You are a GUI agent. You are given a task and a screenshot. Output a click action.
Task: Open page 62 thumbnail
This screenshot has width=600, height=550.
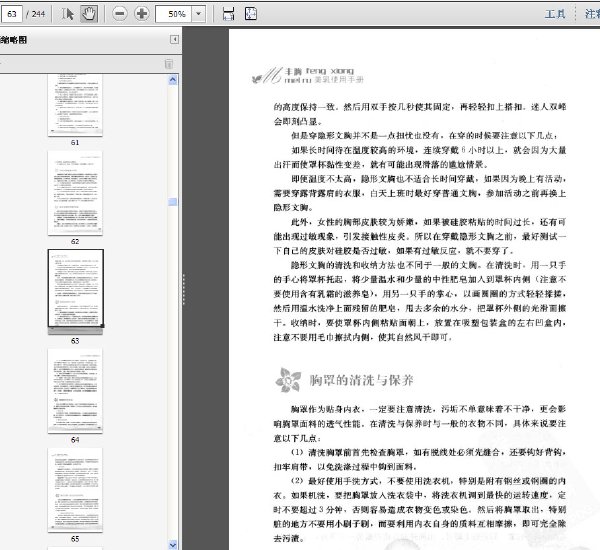pos(75,193)
